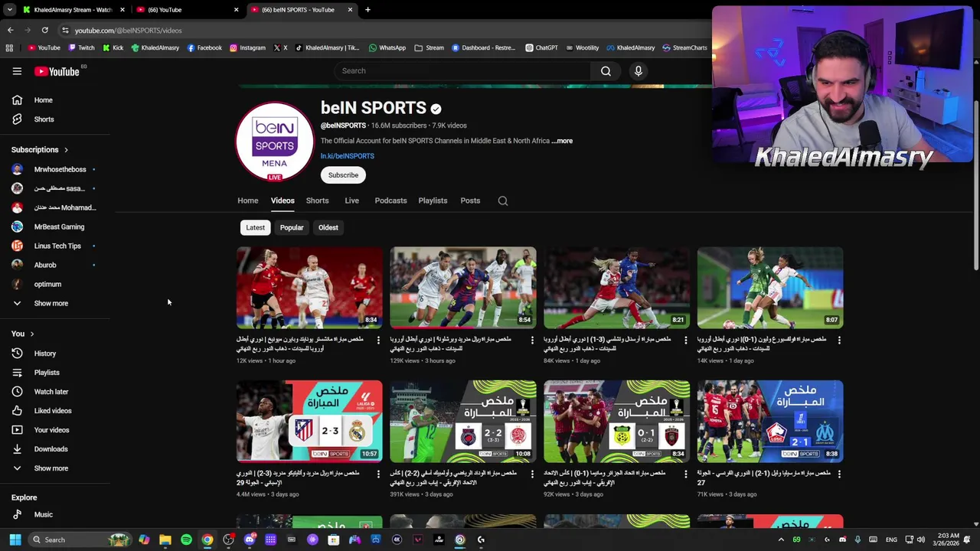Expand the You section
Screen dimensions: 980x551
tap(23, 334)
